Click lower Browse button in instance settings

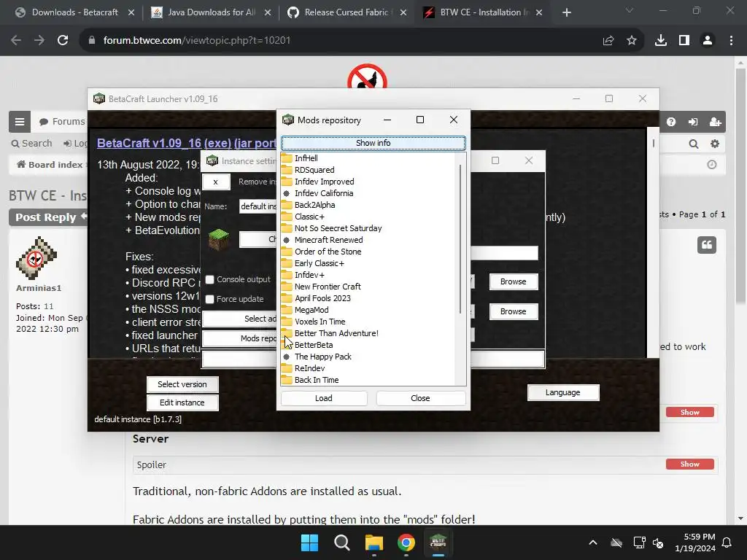click(x=513, y=311)
